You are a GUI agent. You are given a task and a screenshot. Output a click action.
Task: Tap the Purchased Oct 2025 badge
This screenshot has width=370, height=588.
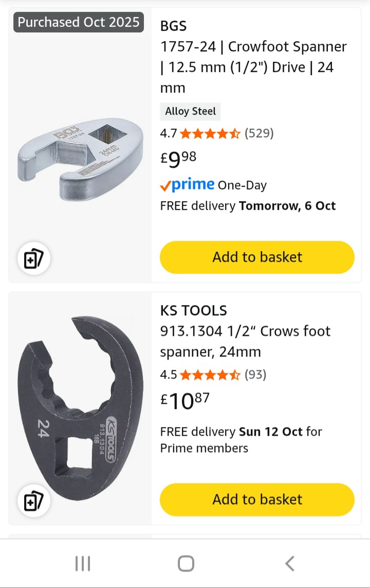(79, 22)
